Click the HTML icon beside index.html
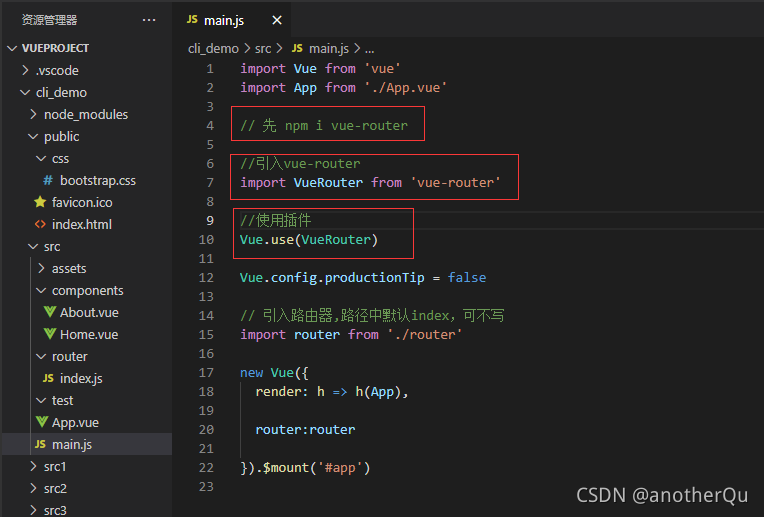Image resolution: width=764 pixels, height=517 pixels. [x=40, y=224]
